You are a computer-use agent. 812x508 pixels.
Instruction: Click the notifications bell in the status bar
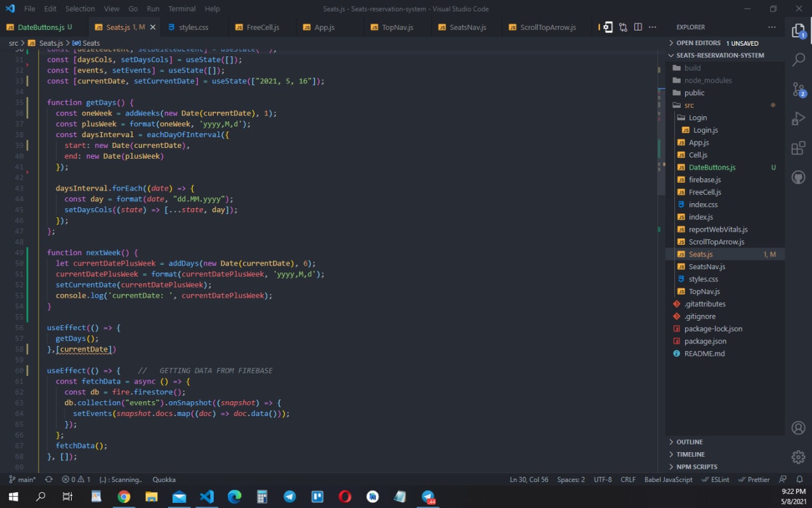click(x=799, y=479)
